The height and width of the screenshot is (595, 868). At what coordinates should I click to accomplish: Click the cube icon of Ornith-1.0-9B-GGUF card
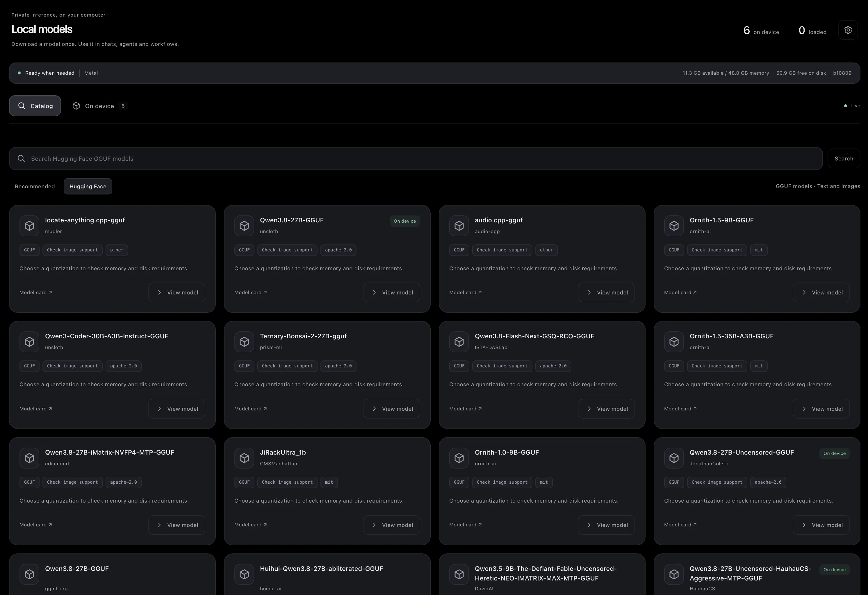459,458
